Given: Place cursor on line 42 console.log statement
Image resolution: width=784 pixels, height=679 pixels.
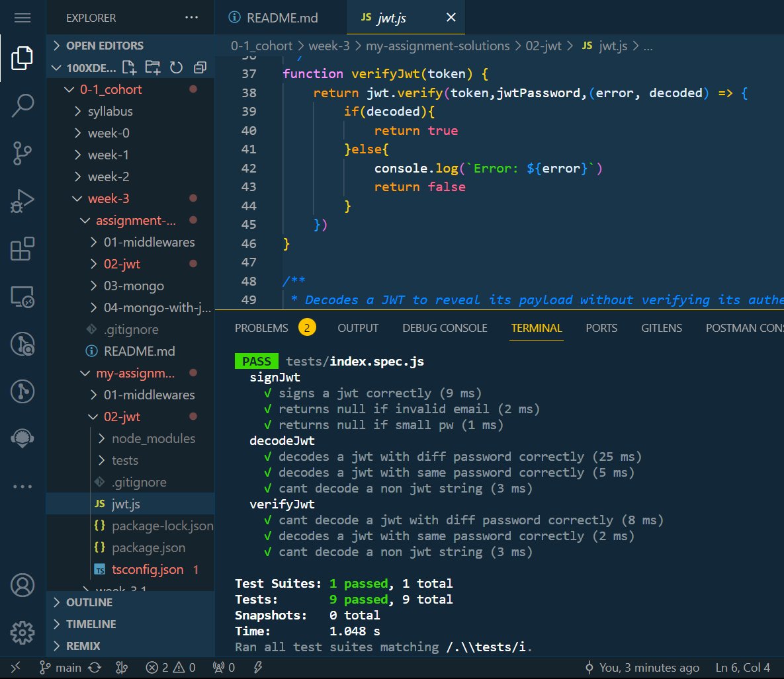Looking at the screenshot, I should (x=488, y=168).
